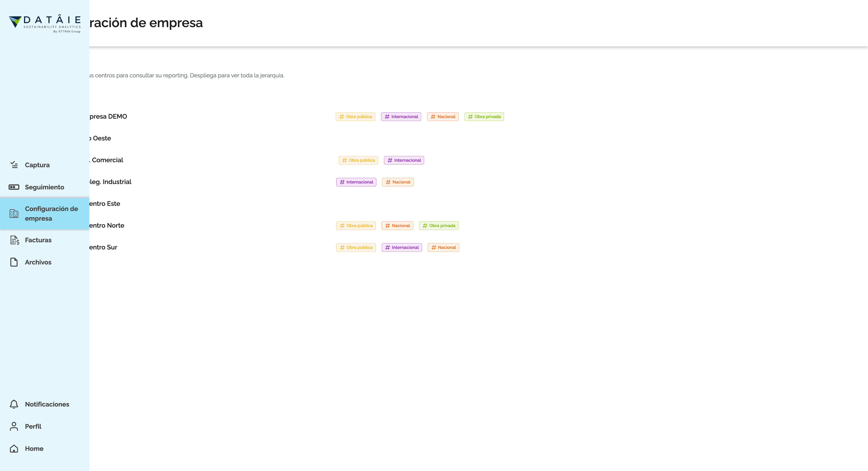Click Internacional tag on Comercial row
This screenshot has width=868, height=471.
coord(404,160)
